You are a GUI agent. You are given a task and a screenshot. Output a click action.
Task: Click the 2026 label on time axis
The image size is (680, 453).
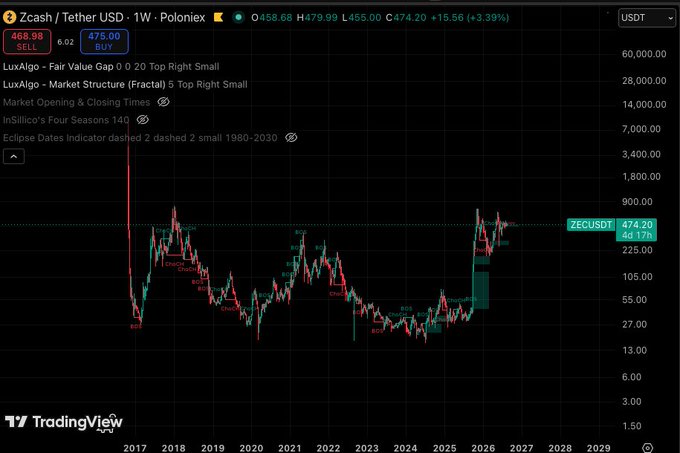point(483,448)
